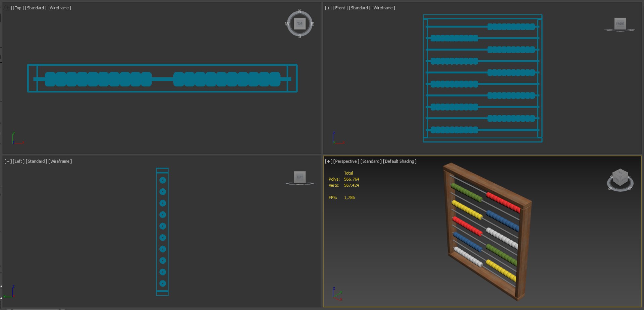Open the [Standard] menu in the Left viewport
The width and height of the screenshot is (644, 310).
tap(37, 161)
